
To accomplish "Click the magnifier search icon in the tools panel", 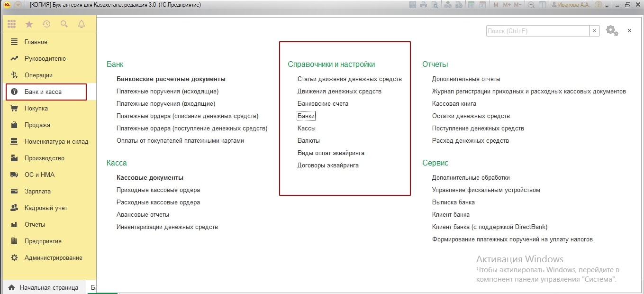I will (64, 24).
